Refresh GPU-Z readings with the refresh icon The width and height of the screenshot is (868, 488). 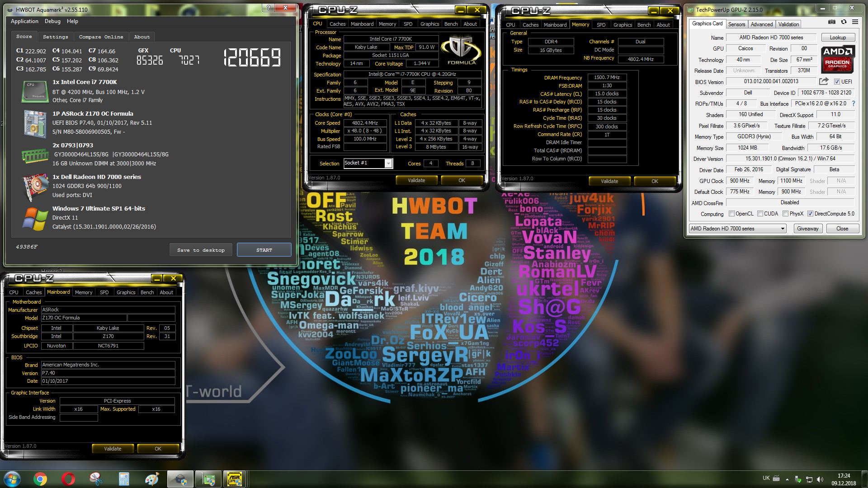tap(844, 22)
